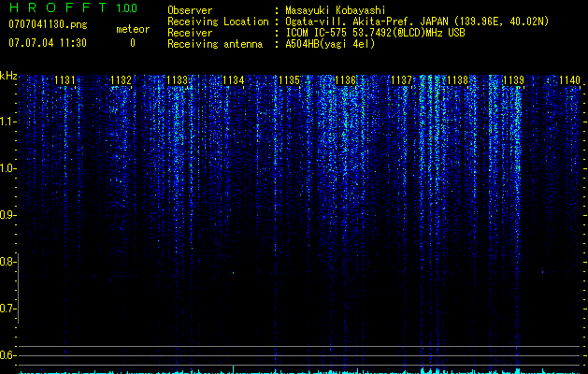
Task: Click the 0.8 frequency axis label
Action: click(7, 262)
